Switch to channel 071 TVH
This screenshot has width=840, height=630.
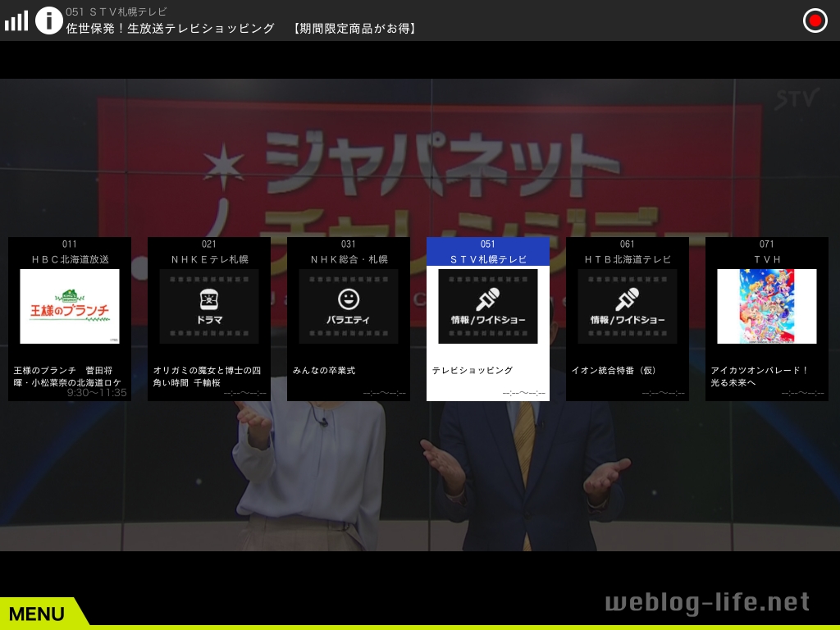click(x=767, y=252)
